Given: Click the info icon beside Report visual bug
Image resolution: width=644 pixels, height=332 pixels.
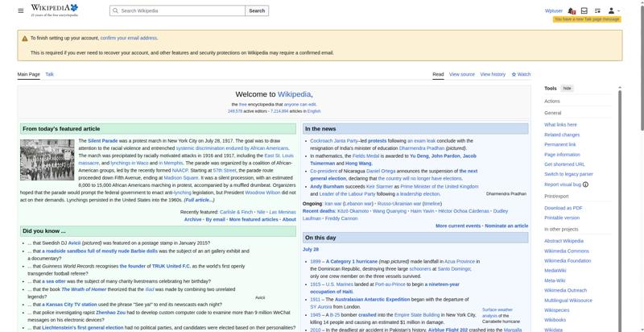Looking at the screenshot, I should click(585, 185).
